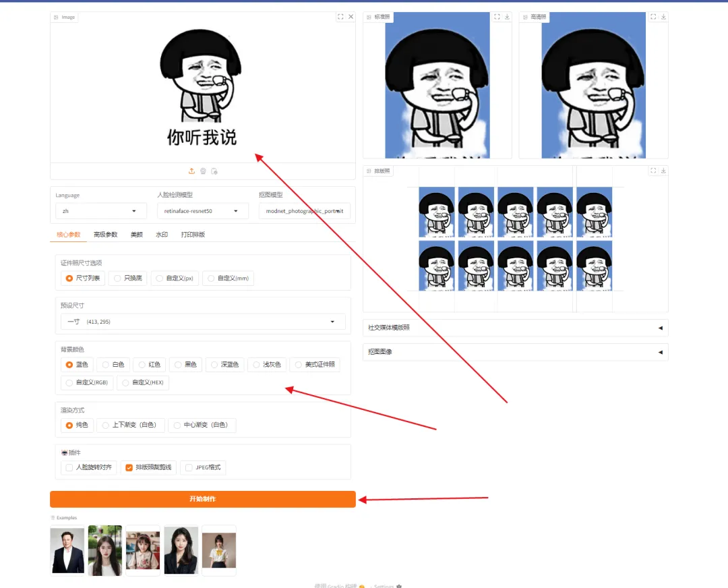The image size is (728, 588).
Task: Expand the 抠图图像 section
Action: coord(516,352)
